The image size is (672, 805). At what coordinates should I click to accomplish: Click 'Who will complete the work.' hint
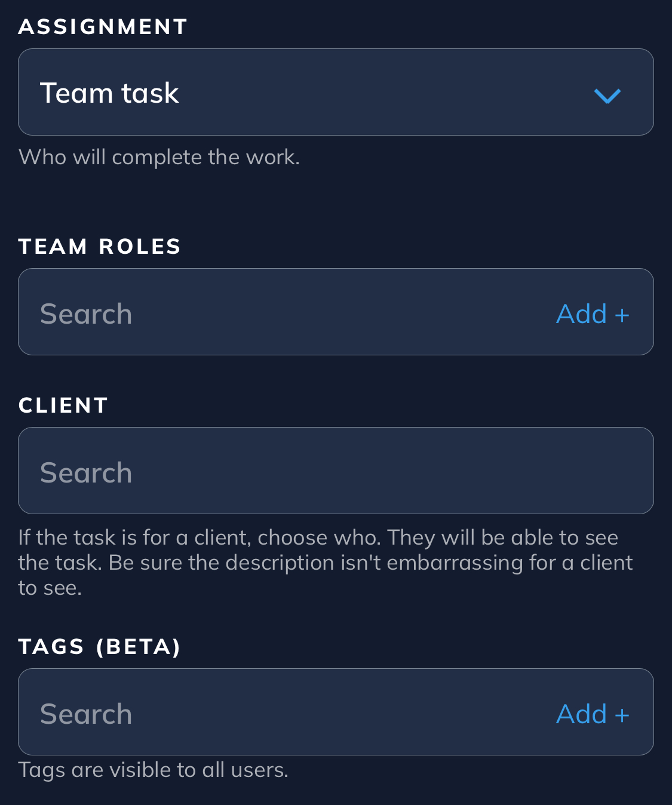(159, 157)
